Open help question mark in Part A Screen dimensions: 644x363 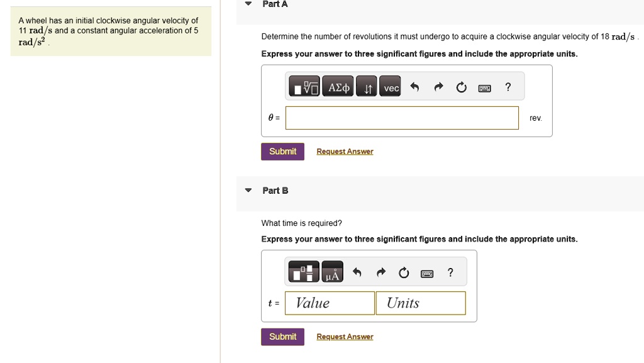(x=508, y=87)
